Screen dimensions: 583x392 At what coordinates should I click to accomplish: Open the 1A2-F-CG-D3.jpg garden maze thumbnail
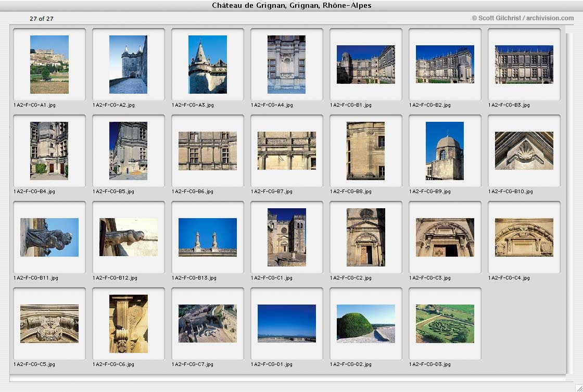[445, 324]
